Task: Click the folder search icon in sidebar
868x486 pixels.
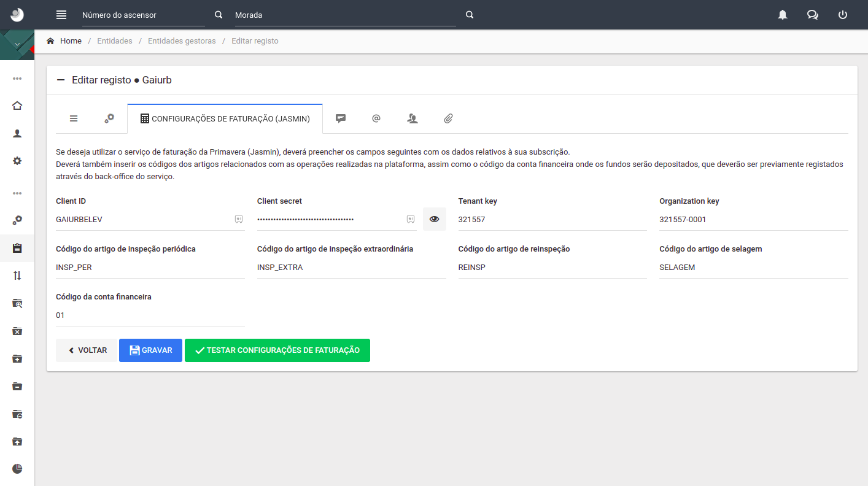Action: tap(17, 303)
